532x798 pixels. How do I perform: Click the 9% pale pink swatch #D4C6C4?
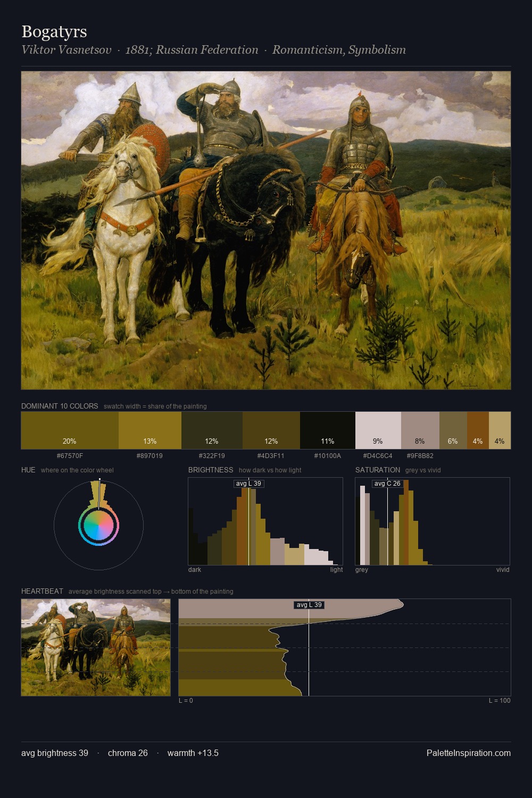point(378,430)
